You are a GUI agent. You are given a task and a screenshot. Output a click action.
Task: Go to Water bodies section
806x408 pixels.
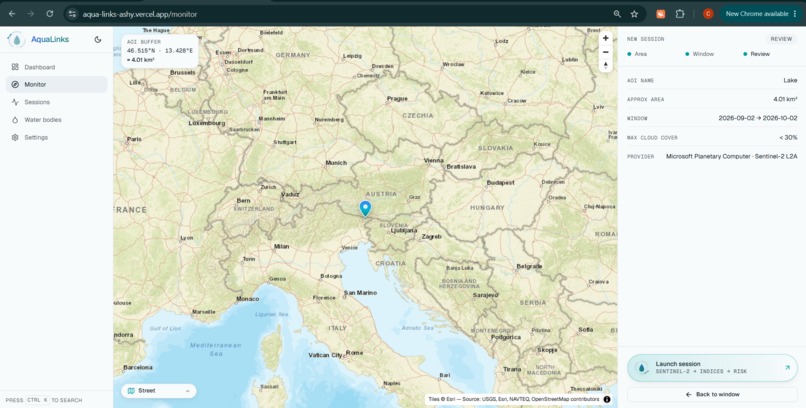(x=57, y=120)
